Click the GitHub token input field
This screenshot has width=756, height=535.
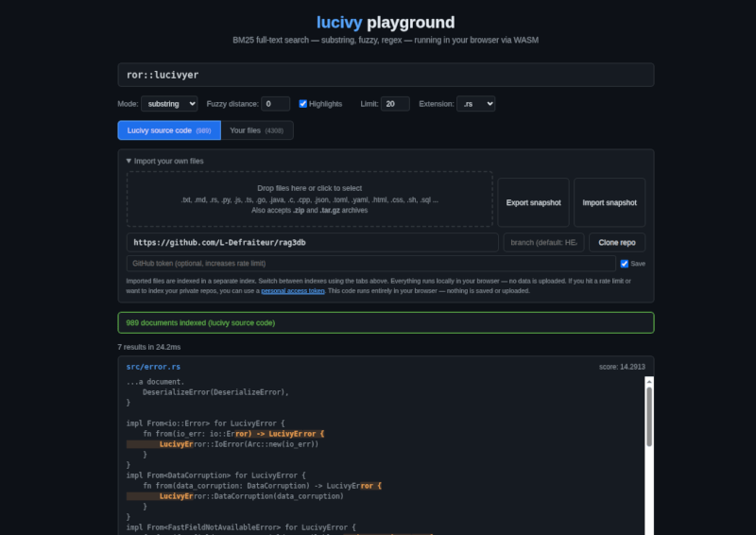click(x=370, y=264)
